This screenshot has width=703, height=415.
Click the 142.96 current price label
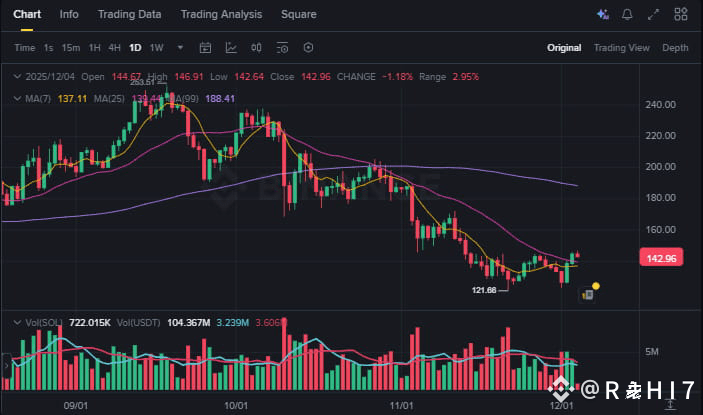(661, 258)
